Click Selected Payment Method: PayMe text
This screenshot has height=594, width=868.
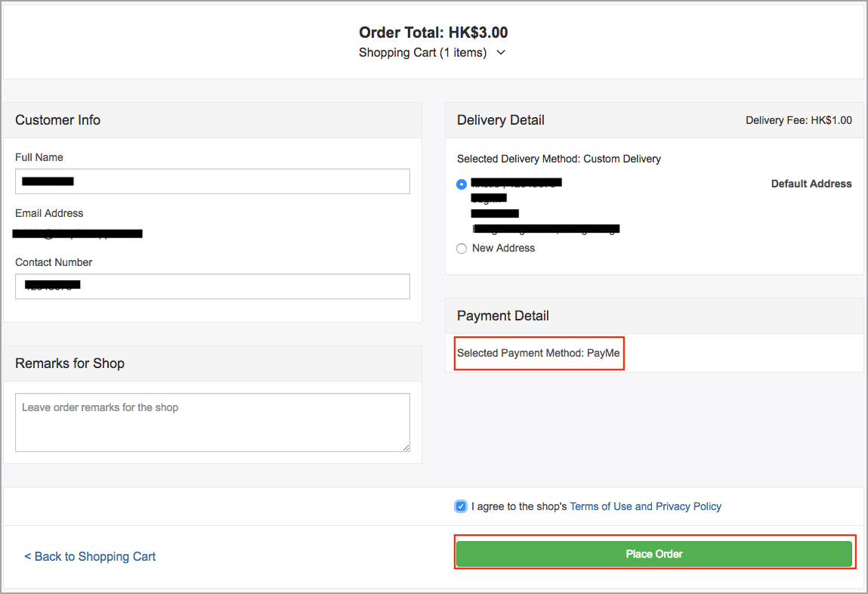[x=538, y=353]
